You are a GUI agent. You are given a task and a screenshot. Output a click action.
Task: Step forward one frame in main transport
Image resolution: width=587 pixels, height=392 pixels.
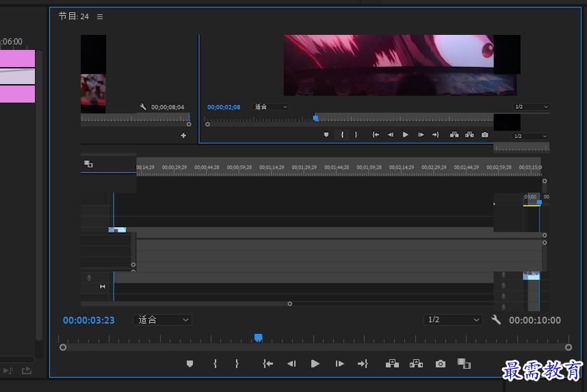(339, 363)
